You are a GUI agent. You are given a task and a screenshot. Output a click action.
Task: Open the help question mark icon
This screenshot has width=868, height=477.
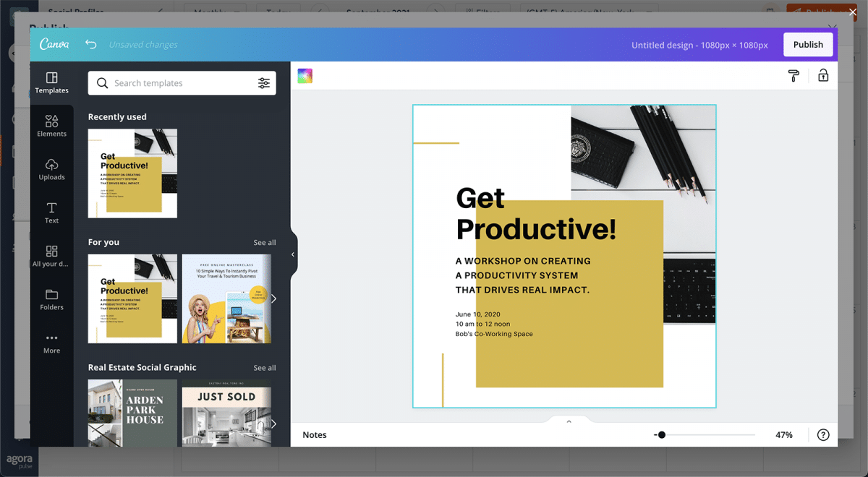(x=823, y=435)
